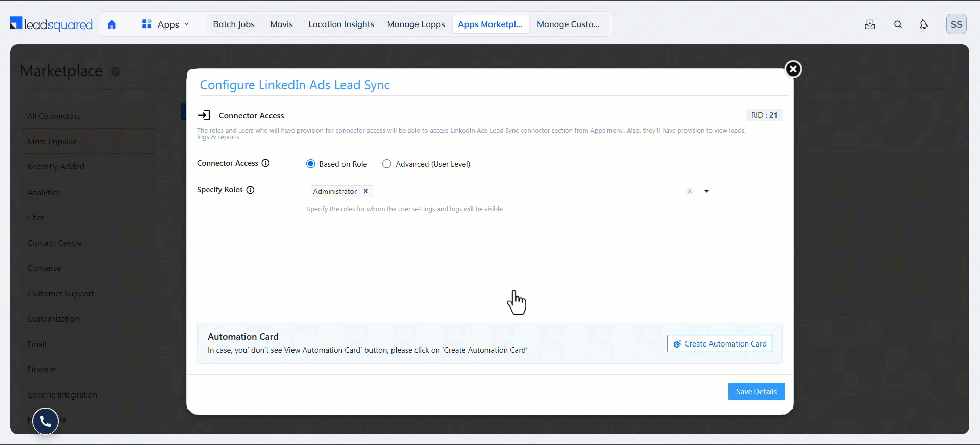Go to the home icon
Viewport: 980px width, 445px height.
click(x=112, y=24)
